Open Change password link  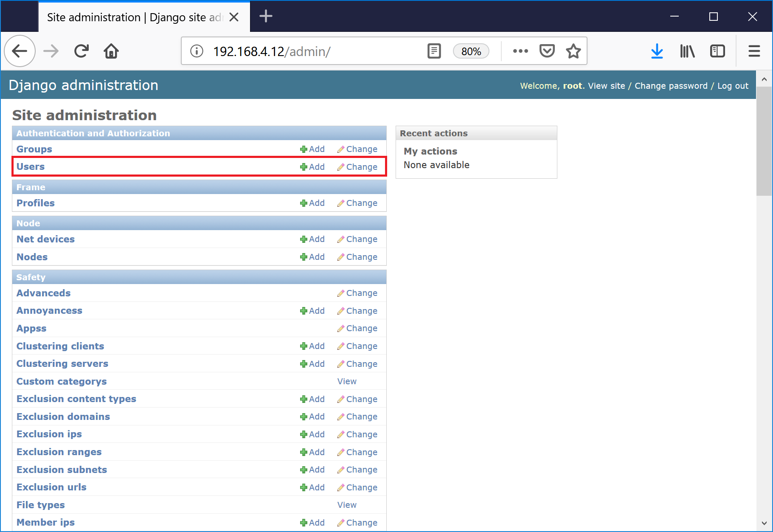tap(671, 86)
